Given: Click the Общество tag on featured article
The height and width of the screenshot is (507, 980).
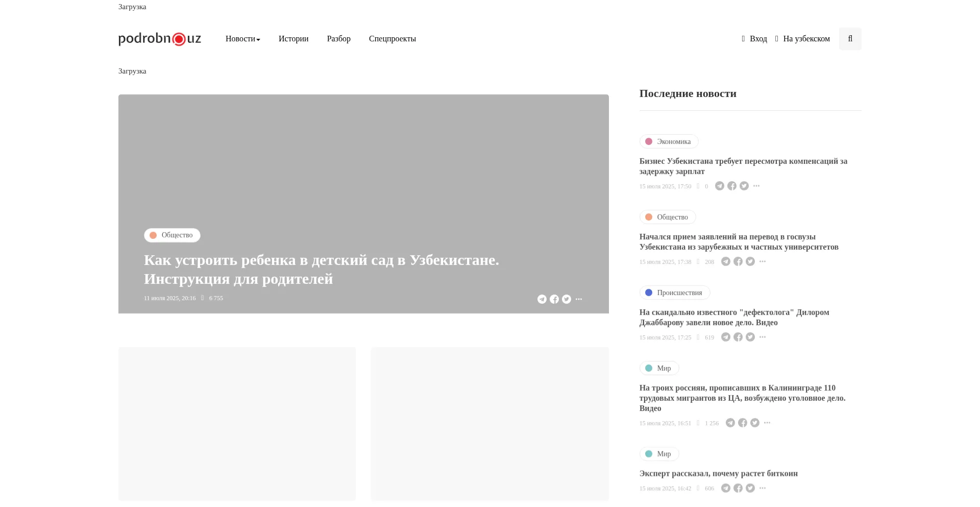Looking at the screenshot, I should (172, 235).
